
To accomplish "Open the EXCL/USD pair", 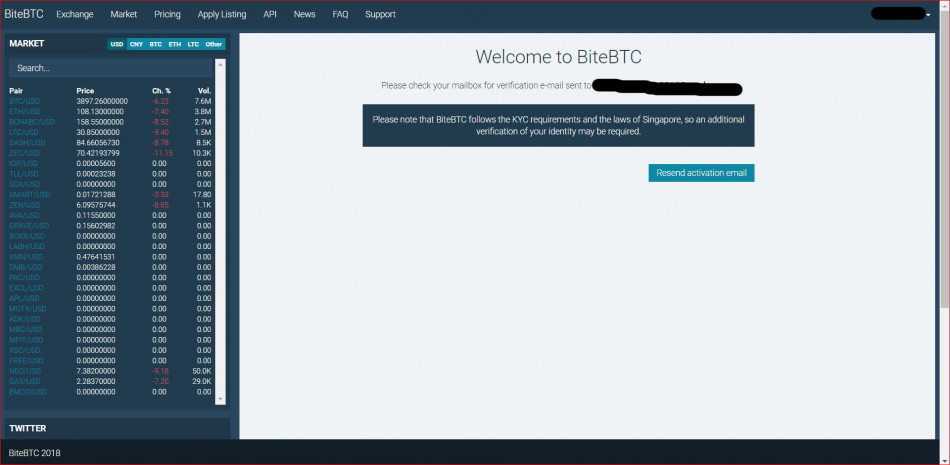I will click(x=26, y=288).
